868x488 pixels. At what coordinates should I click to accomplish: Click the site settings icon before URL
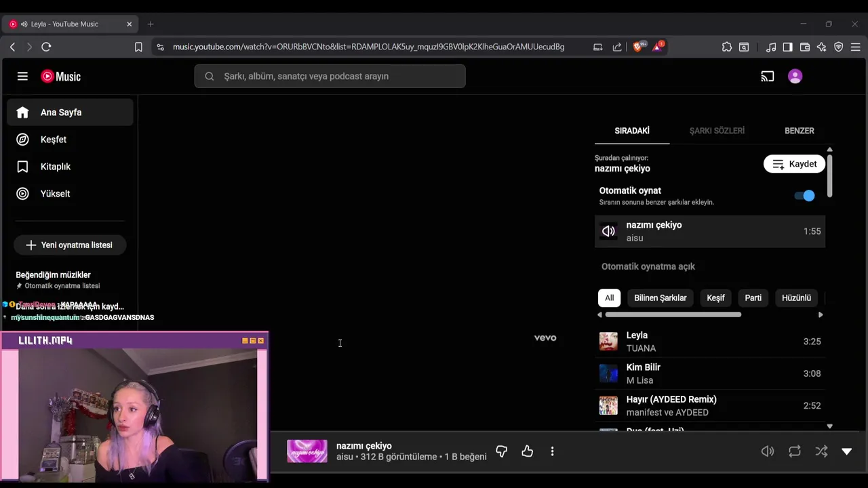pos(160,47)
